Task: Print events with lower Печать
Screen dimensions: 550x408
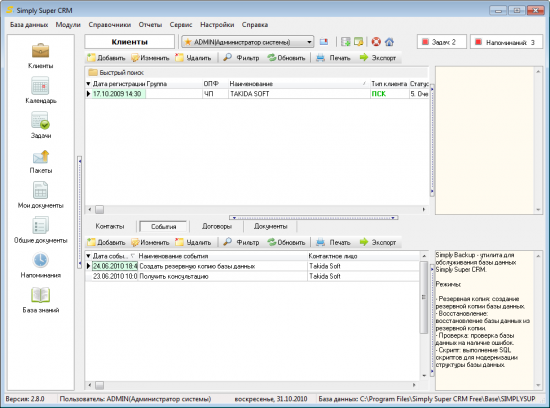Action: (333, 242)
